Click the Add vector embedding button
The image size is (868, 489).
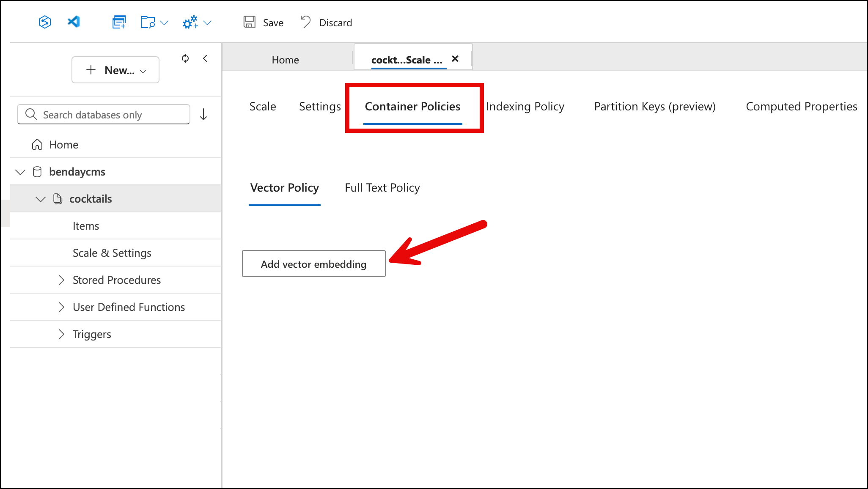(x=313, y=264)
